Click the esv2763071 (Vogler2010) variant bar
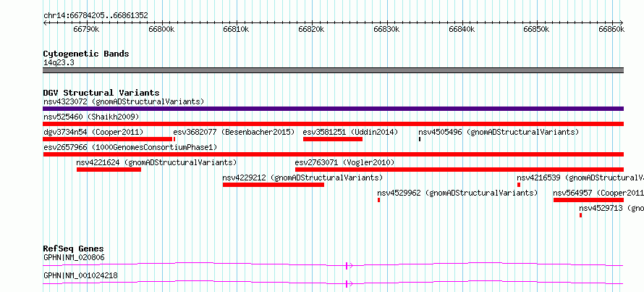Viewport: 644px width, 292px height. [x=459, y=170]
